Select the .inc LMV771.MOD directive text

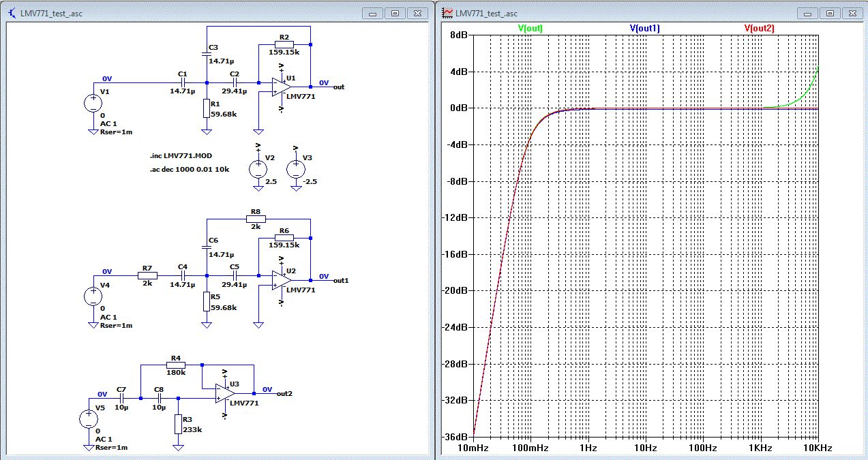(181, 156)
